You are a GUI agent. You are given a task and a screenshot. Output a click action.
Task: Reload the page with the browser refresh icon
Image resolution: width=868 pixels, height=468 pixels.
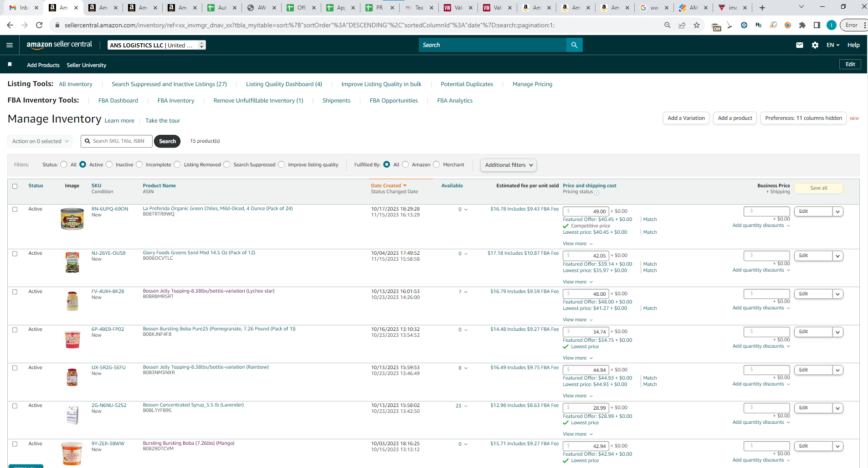coord(39,25)
